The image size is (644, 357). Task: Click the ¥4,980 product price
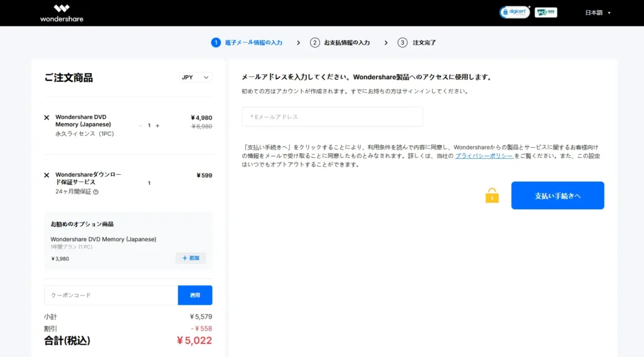[x=201, y=118]
